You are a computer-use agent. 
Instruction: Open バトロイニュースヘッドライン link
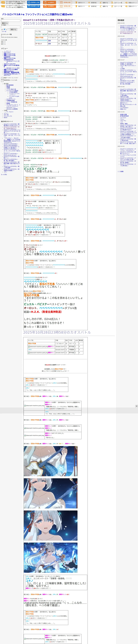[x=14, y=94]
